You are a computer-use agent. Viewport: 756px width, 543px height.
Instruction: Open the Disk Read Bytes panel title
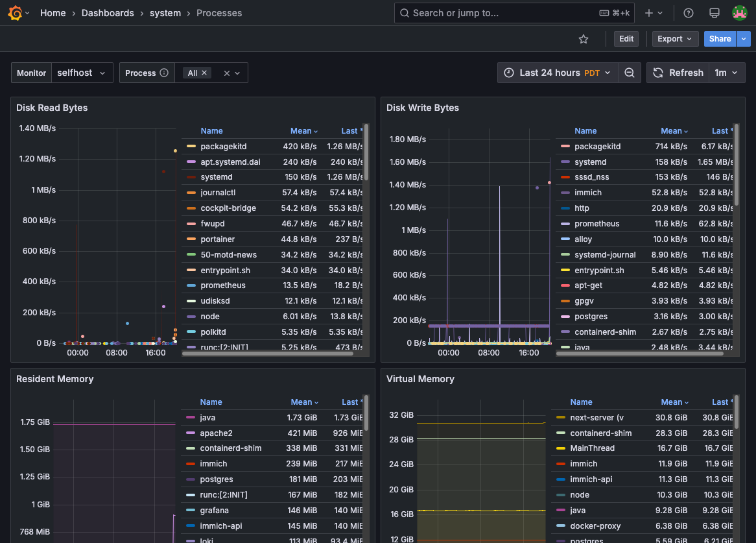click(52, 108)
